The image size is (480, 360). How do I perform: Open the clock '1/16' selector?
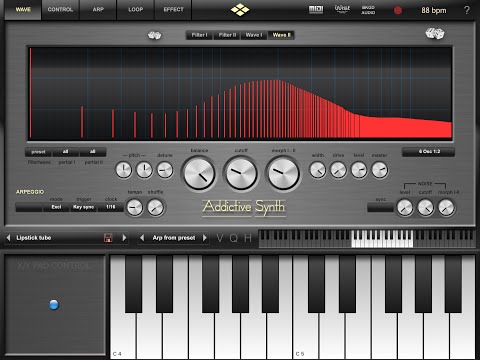coord(111,207)
